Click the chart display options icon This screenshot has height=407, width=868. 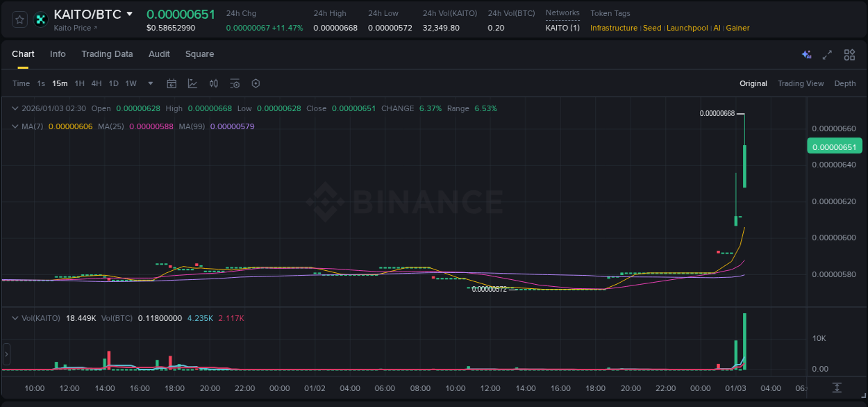coord(235,83)
